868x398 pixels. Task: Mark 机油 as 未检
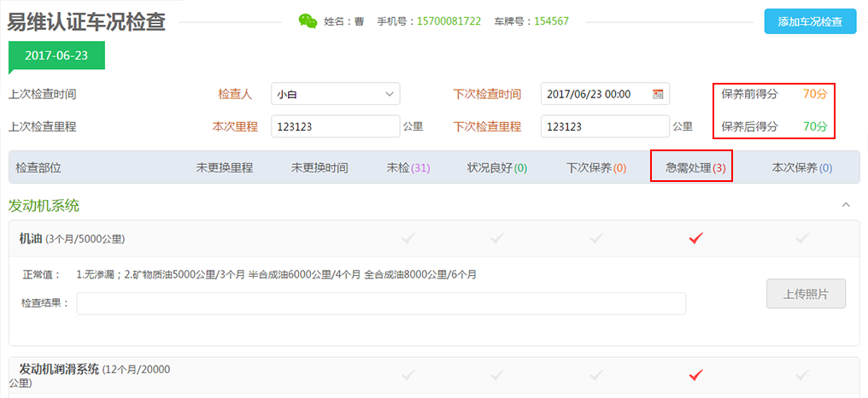tap(408, 238)
